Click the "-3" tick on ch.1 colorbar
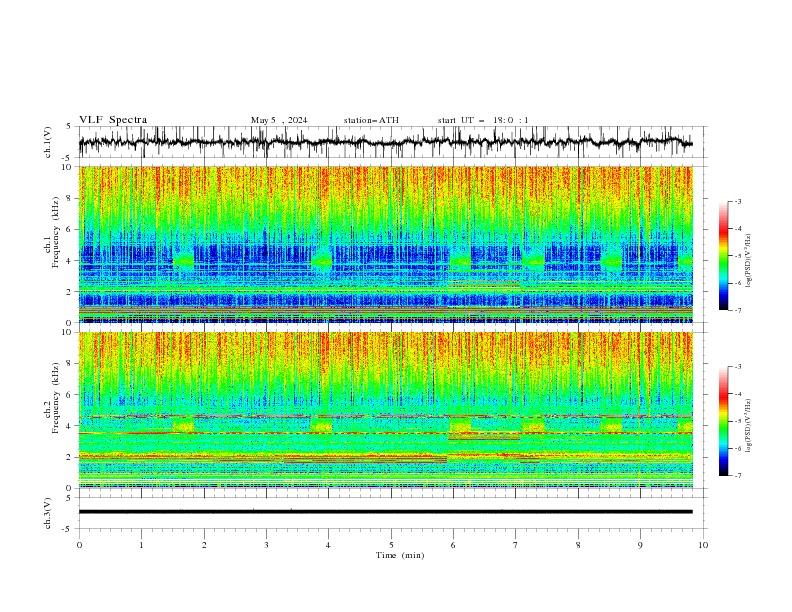792x612 pixels. click(x=738, y=201)
